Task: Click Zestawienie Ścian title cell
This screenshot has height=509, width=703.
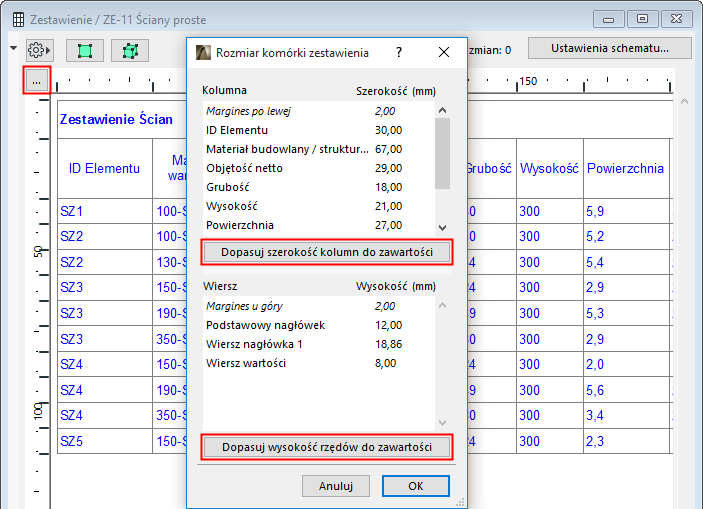Action: [116, 119]
